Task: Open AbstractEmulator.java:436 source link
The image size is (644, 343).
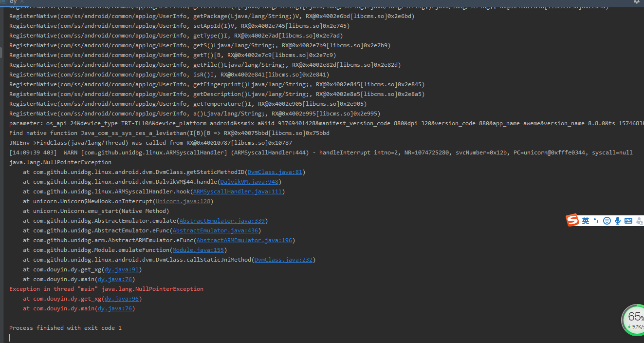Action: 215,230
